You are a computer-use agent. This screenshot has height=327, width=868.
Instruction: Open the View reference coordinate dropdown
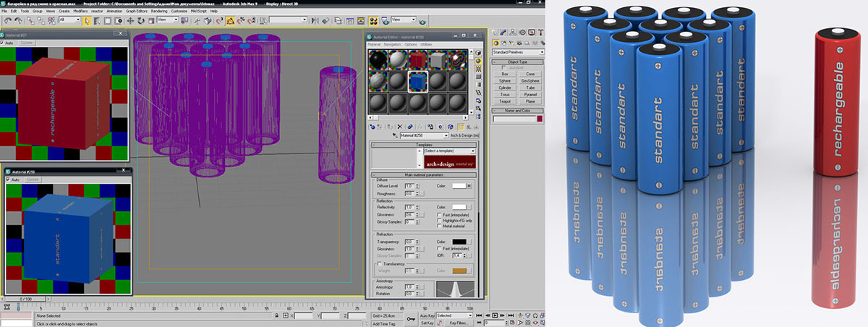pyautogui.click(x=168, y=20)
